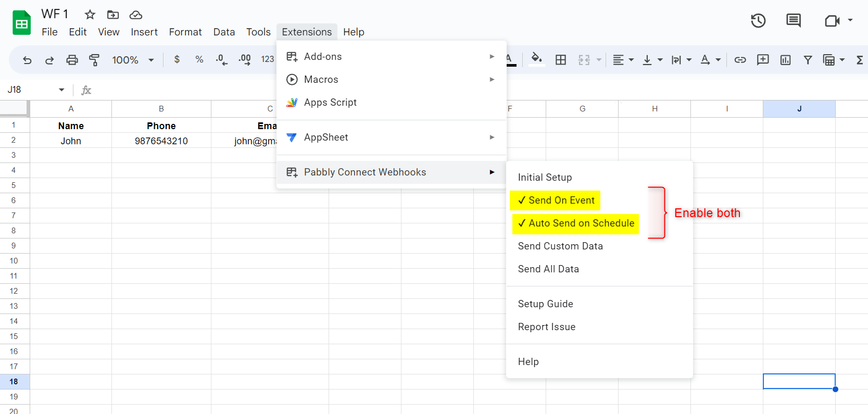This screenshot has width=868, height=414.
Task: Click the Undo arrow in toolbar
Action: pos(27,60)
